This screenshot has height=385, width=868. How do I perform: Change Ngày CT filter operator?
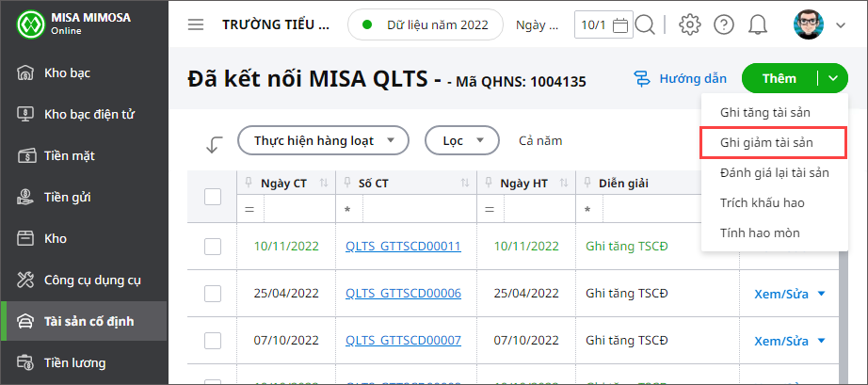250,210
